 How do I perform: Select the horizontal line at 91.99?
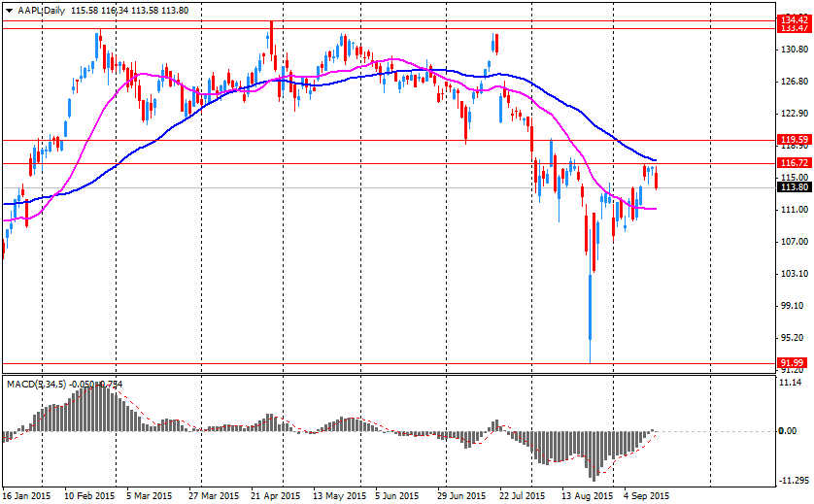coord(390,363)
